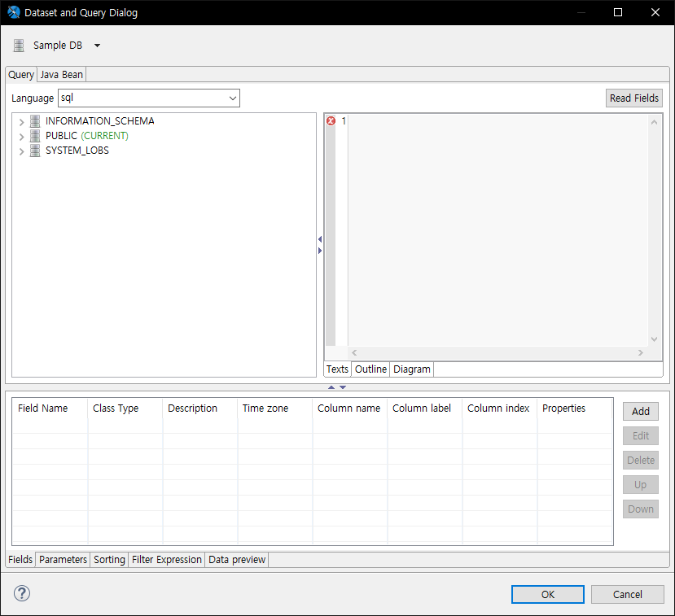Click the Column index column header

coord(500,408)
